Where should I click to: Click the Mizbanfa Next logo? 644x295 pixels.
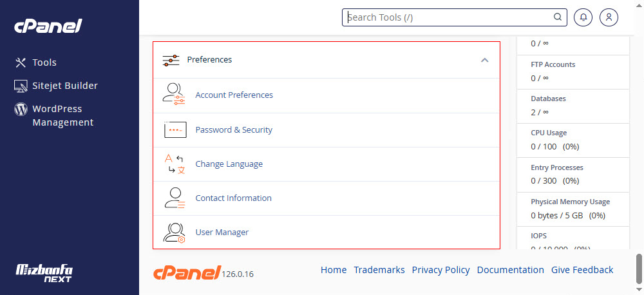44,273
